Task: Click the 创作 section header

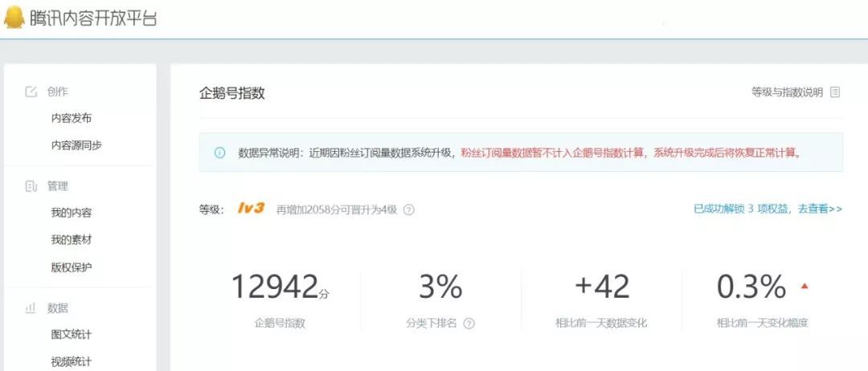Action: click(x=58, y=92)
